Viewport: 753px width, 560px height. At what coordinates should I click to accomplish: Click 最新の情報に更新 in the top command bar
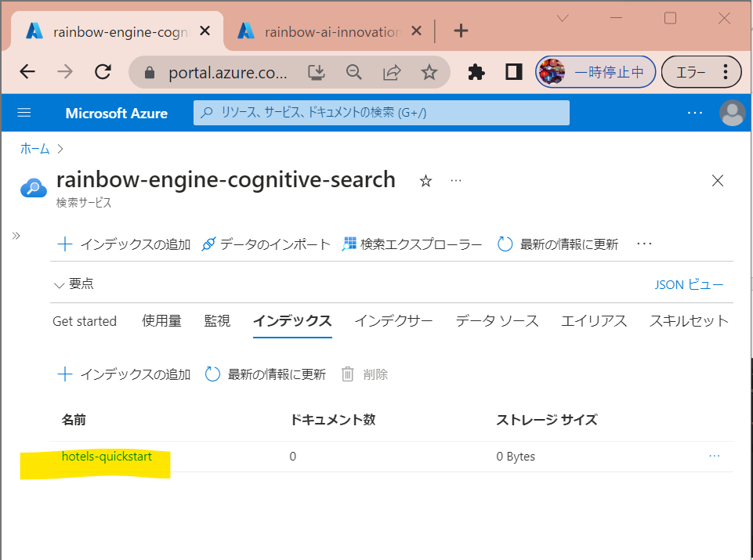(558, 244)
